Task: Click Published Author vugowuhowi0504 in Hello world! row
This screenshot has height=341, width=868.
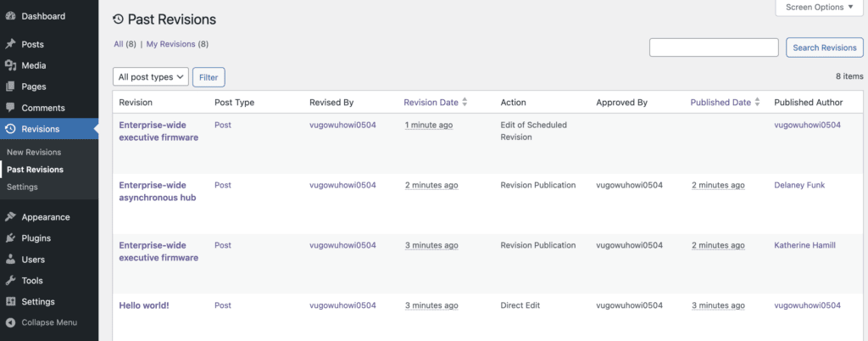Action: (807, 305)
